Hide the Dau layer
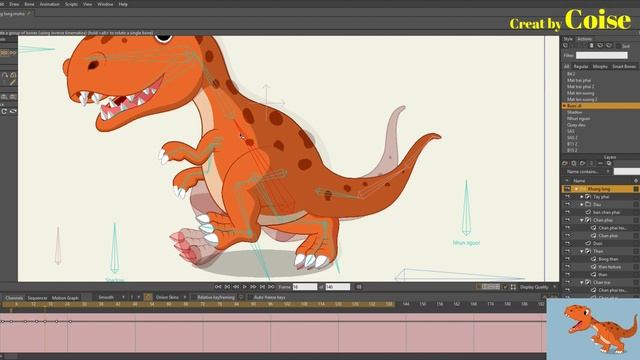640x360 pixels. click(567, 204)
